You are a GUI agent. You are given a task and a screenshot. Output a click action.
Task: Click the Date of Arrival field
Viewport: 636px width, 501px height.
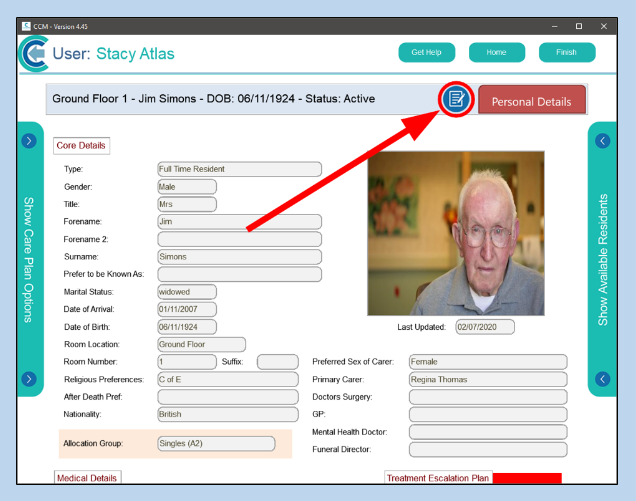tap(187, 309)
